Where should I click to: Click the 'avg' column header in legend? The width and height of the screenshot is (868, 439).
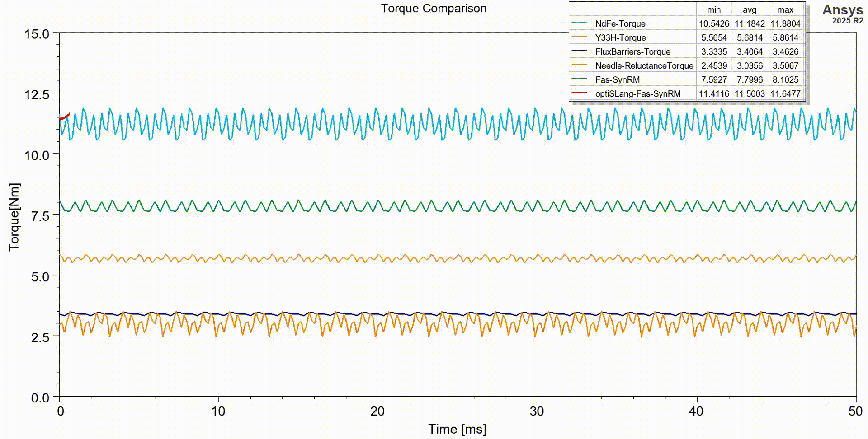[x=750, y=9]
